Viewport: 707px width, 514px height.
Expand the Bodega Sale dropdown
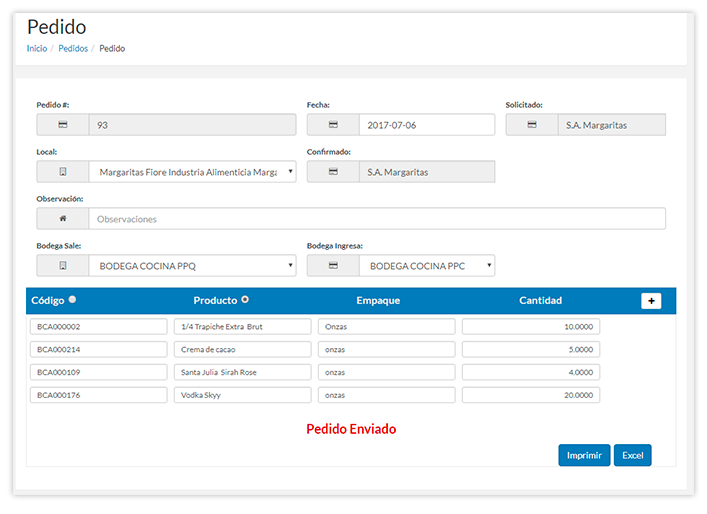click(x=192, y=266)
